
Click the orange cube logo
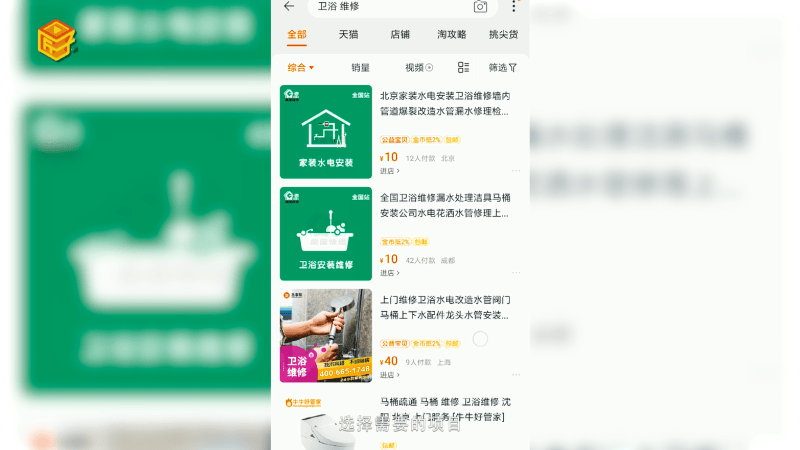pos(57,40)
